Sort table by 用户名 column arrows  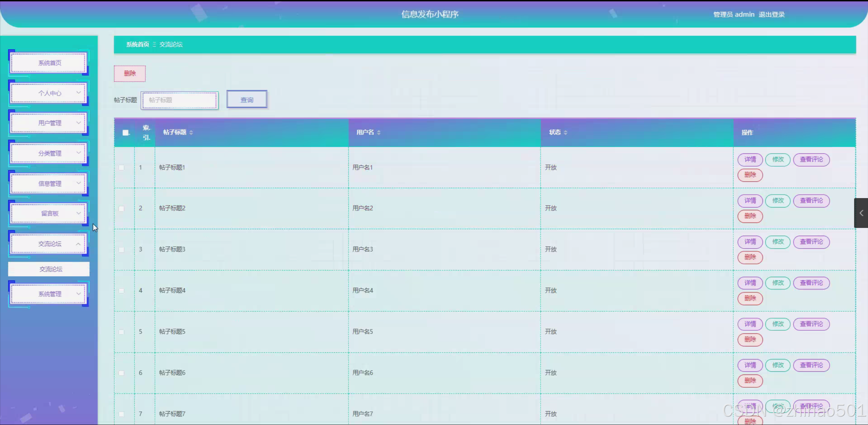[379, 132]
